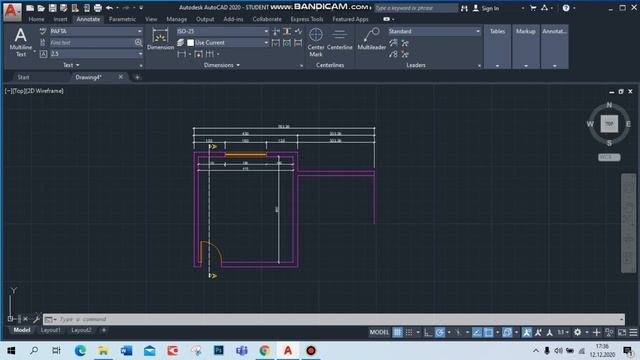Select the Multiline Text tool
The width and height of the screenshot is (640, 360).
20,42
